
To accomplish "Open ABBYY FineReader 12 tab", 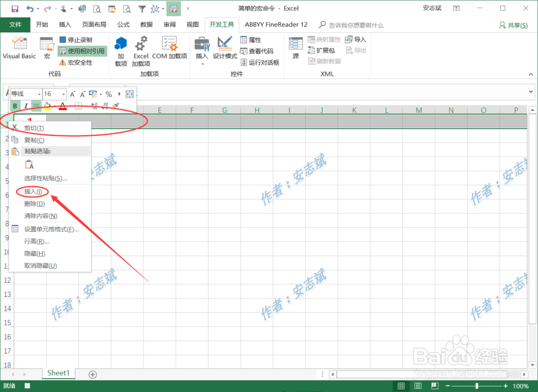I will pos(276,24).
